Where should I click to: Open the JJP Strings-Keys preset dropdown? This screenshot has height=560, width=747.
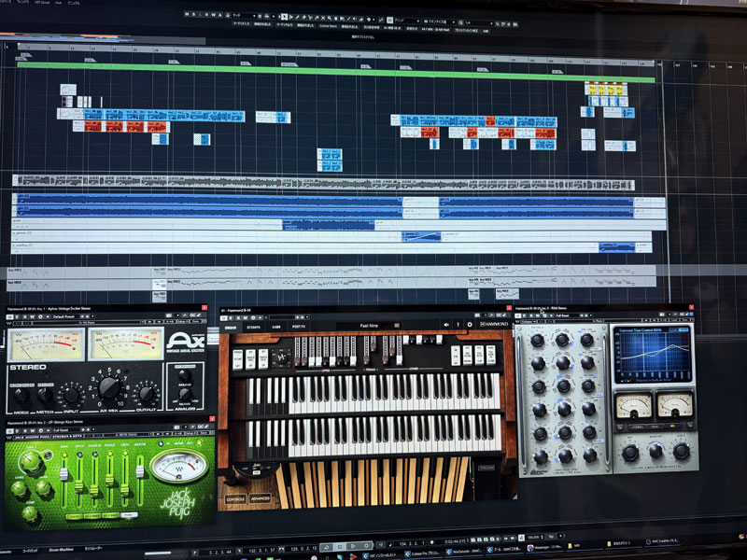point(69,430)
